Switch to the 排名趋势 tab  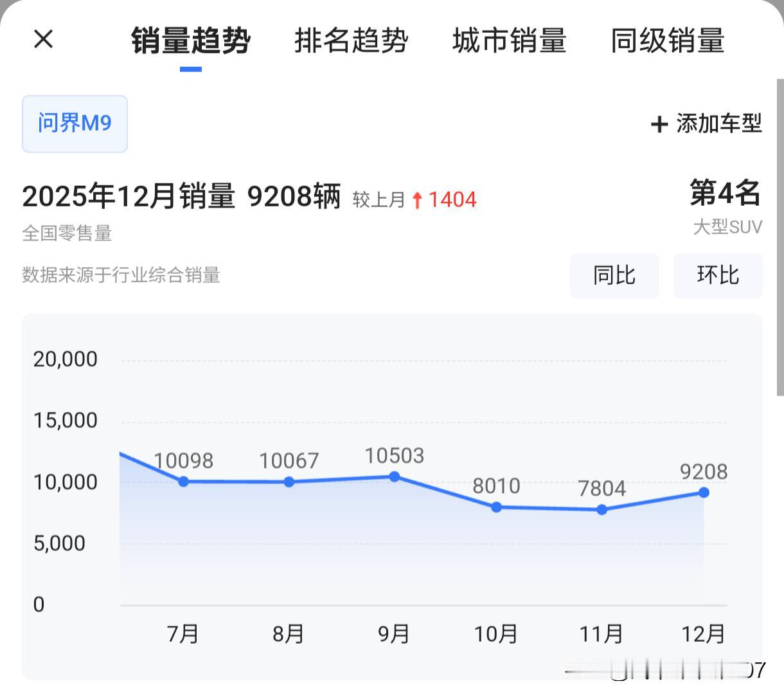coord(352,41)
